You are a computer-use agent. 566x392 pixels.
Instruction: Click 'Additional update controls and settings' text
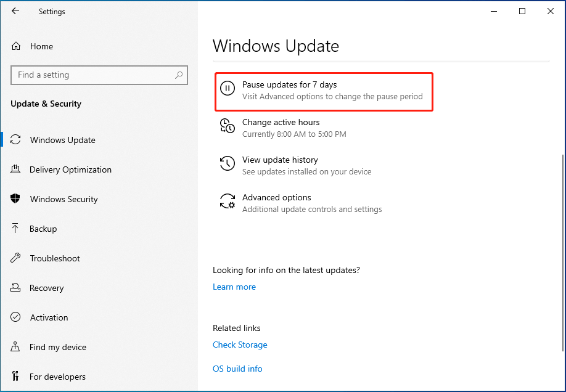click(x=312, y=210)
